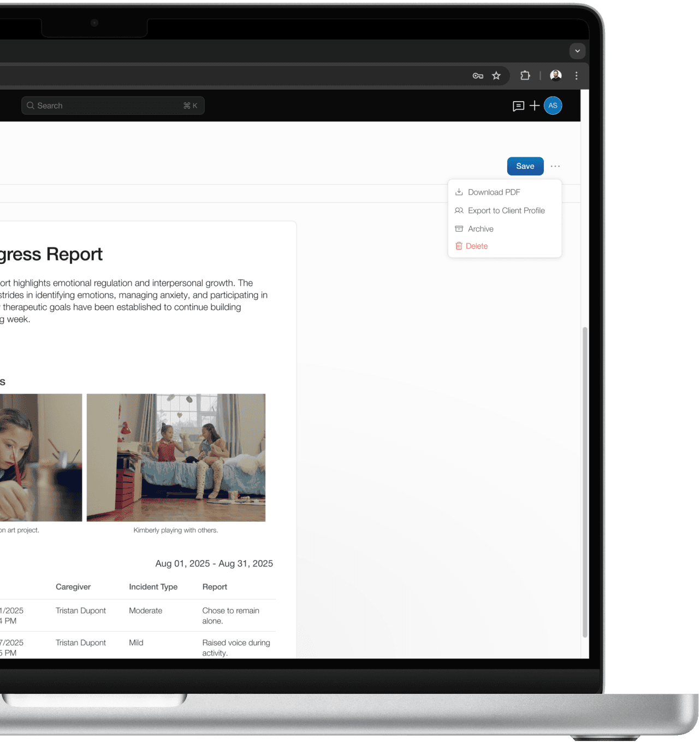The image size is (700, 742).
Task: Open the AS account avatar
Action: [553, 105]
